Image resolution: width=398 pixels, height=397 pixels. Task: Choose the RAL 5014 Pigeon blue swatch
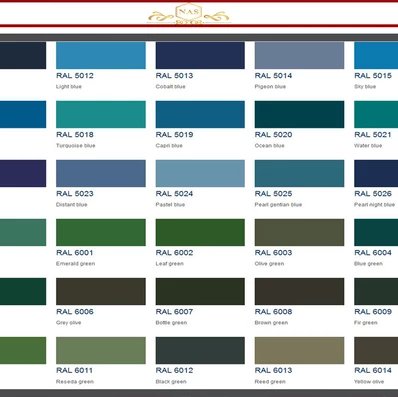[x=299, y=55]
